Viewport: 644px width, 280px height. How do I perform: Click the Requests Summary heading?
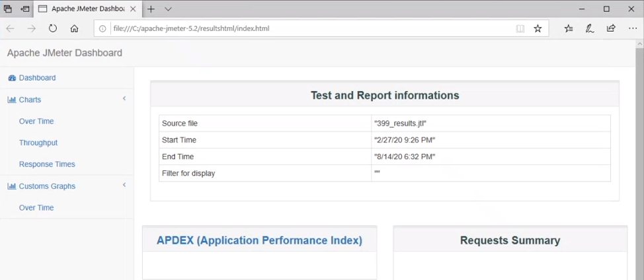[510, 240]
